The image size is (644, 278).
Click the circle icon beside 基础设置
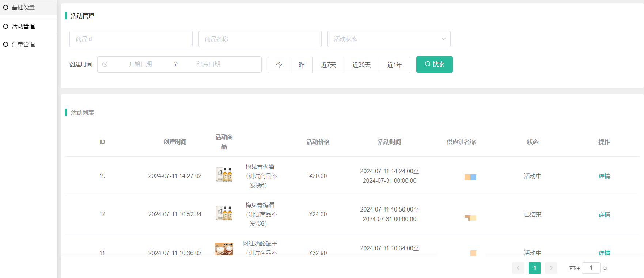(x=5, y=7)
